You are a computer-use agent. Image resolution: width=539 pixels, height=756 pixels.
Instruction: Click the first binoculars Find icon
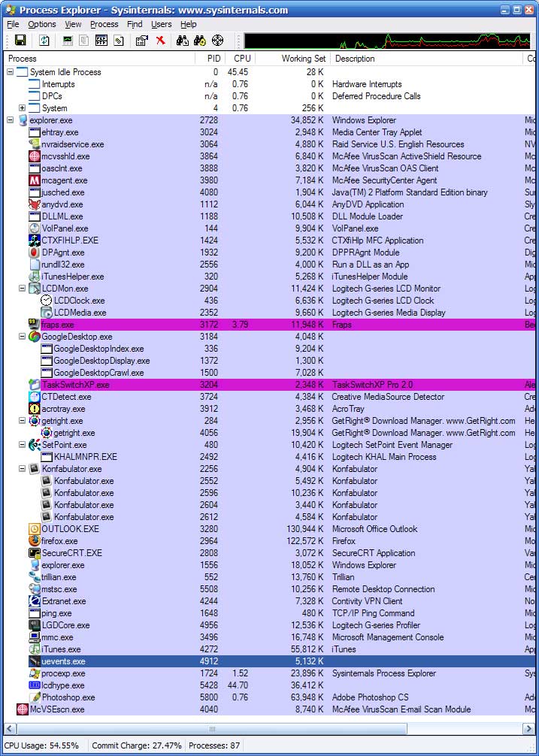coord(182,40)
